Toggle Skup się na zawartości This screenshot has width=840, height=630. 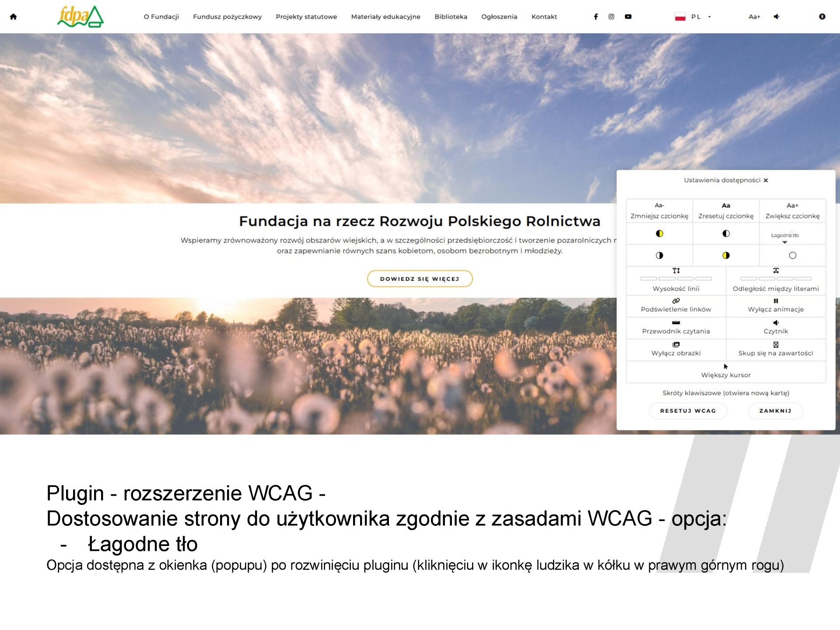click(x=776, y=349)
